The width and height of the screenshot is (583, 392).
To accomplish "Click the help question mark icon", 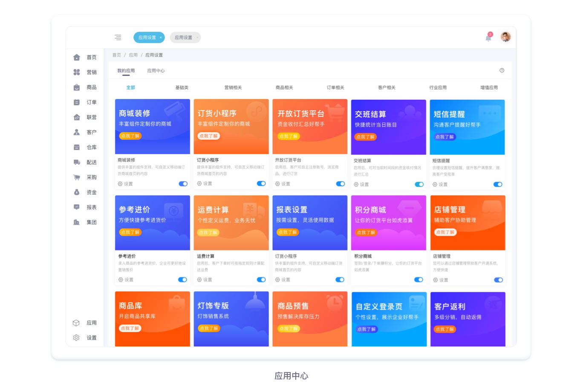I will pos(502,70).
